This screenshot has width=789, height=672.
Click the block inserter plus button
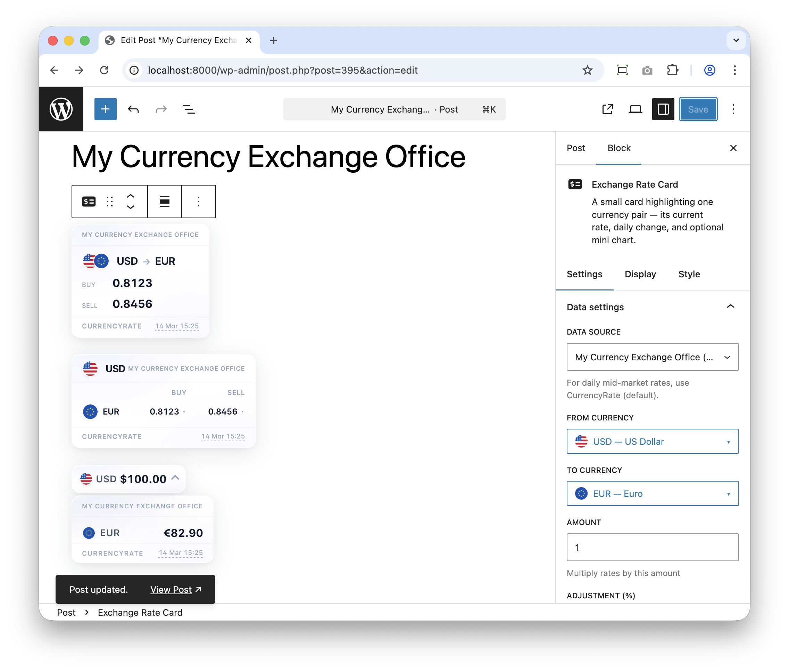[x=105, y=109]
